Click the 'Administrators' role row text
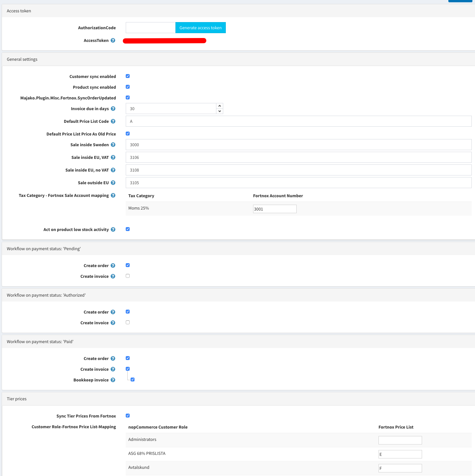Viewport: 475px width, 476px height. (142, 439)
